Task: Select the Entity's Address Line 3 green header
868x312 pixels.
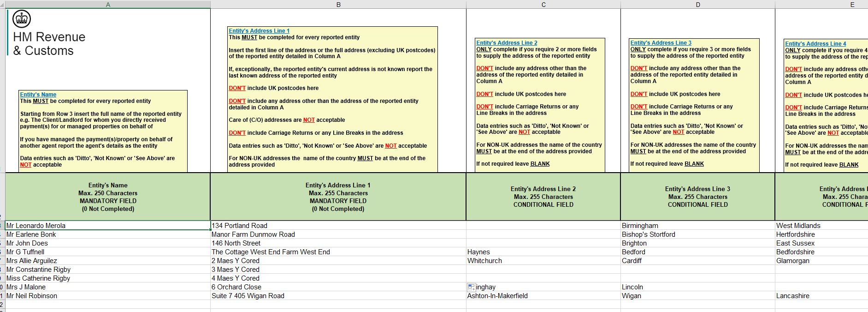Action: [x=698, y=197]
